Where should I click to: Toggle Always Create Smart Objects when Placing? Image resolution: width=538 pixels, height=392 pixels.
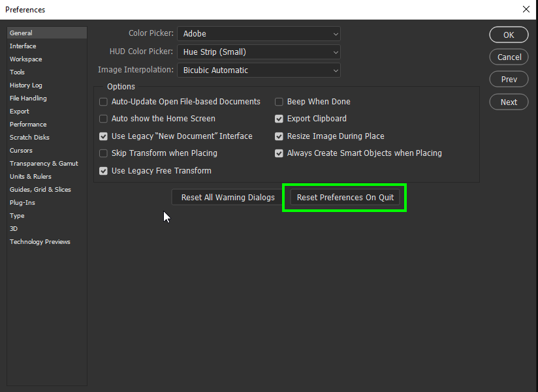pos(279,153)
